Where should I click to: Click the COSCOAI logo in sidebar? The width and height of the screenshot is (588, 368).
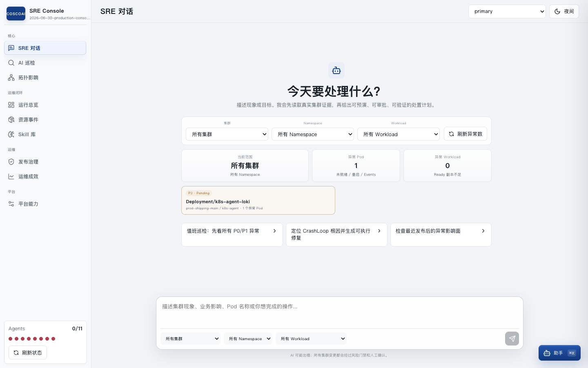click(x=16, y=13)
